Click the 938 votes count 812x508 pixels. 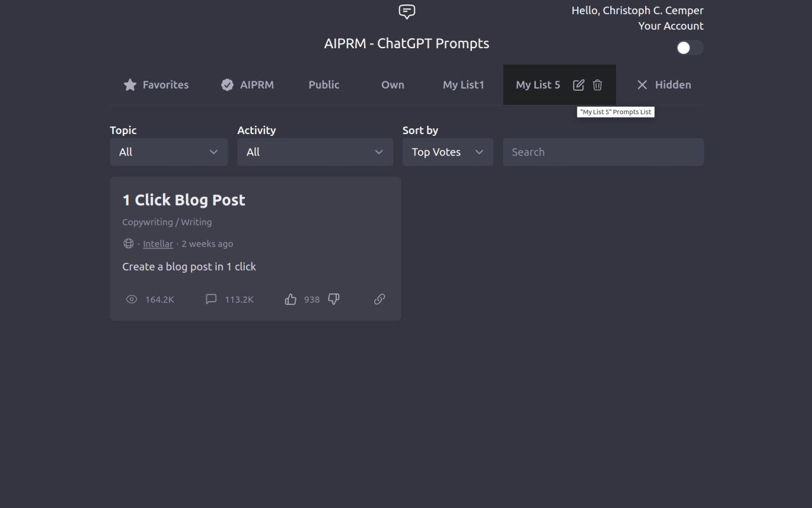[311, 300]
